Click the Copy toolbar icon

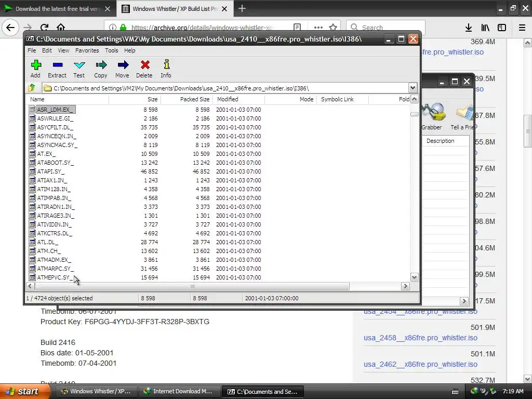101,69
